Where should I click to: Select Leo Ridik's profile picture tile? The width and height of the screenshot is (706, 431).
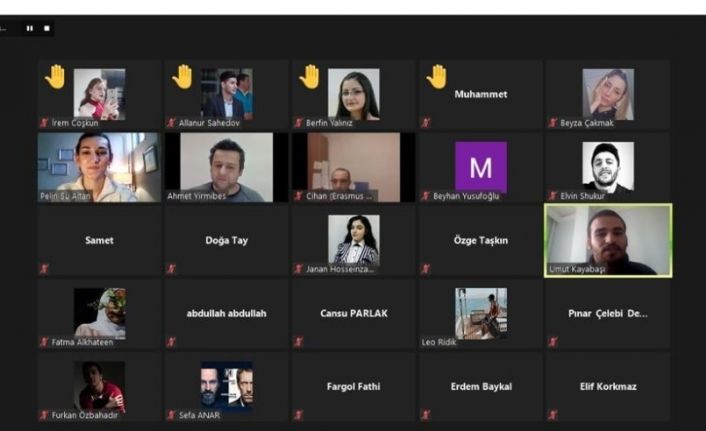pos(481,313)
